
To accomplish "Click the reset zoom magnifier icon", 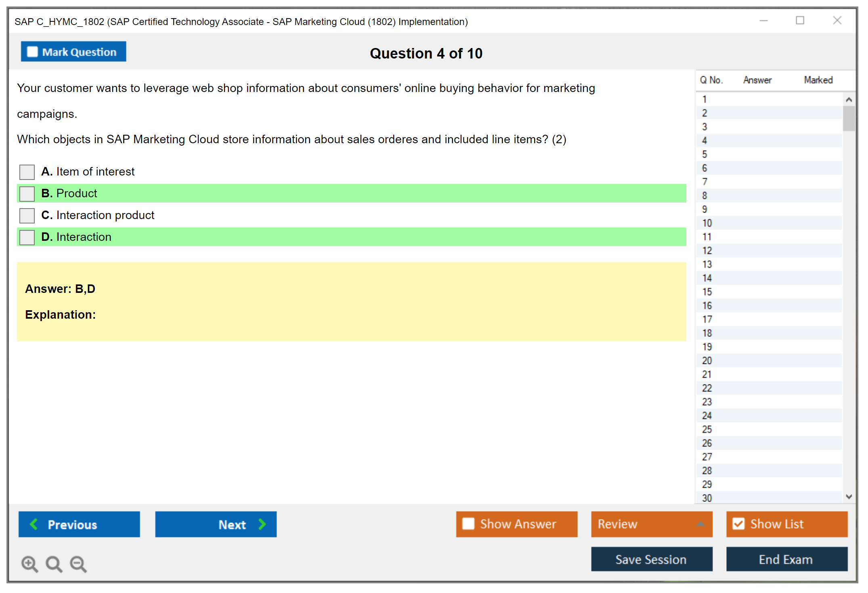I will pos(54,564).
